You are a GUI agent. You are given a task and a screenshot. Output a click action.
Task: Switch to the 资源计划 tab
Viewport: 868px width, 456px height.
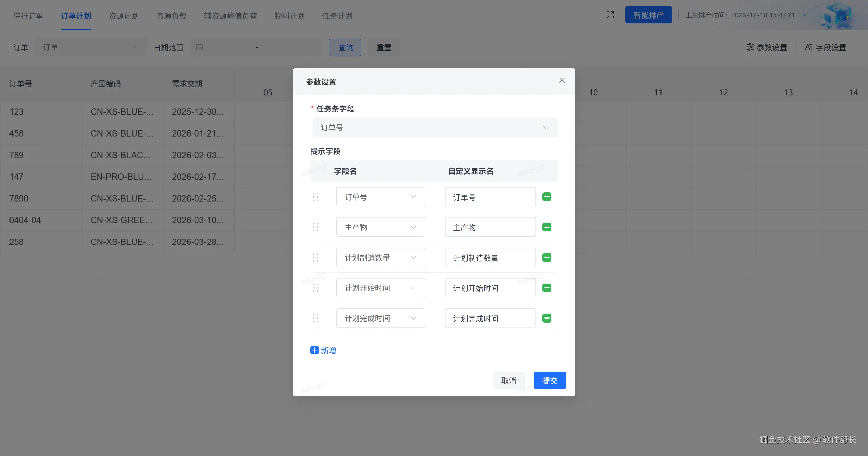point(123,16)
